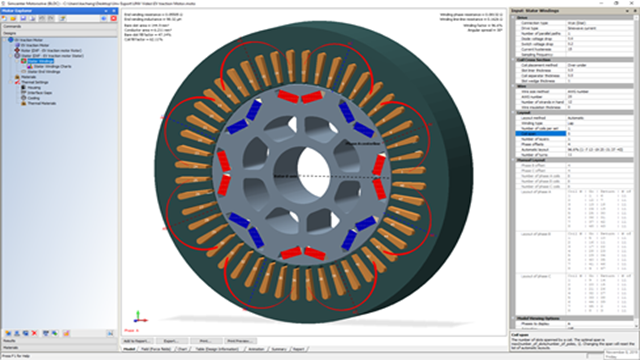Open the Animation tab

point(256,349)
